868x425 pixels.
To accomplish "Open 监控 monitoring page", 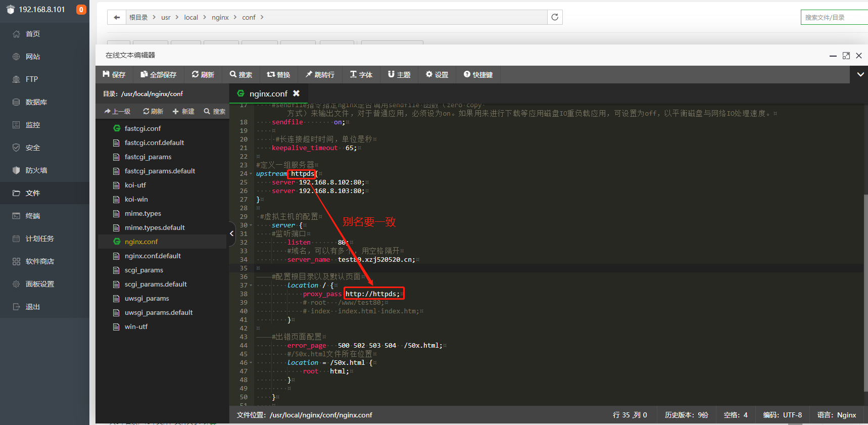I will (x=33, y=125).
